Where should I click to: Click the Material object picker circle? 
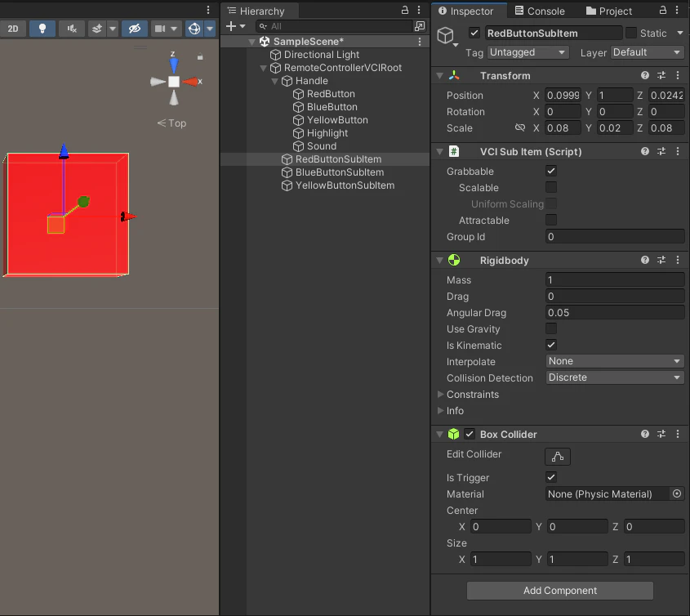click(x=677, y=494)
